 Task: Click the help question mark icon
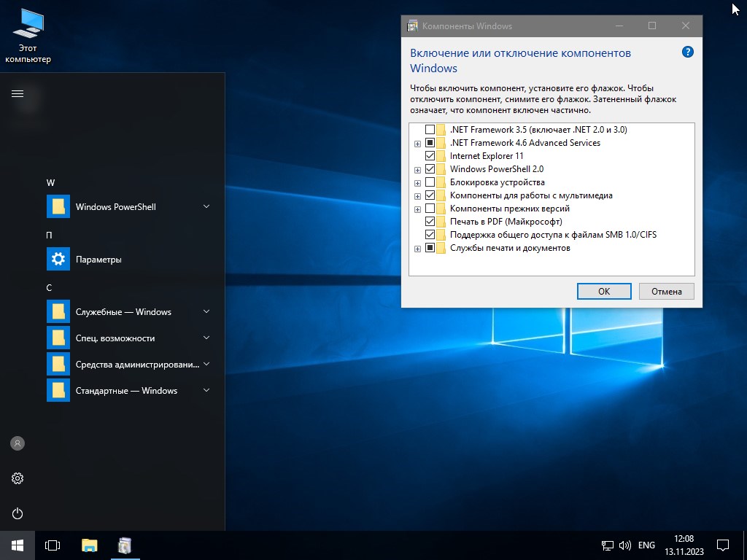pos(687,52)
